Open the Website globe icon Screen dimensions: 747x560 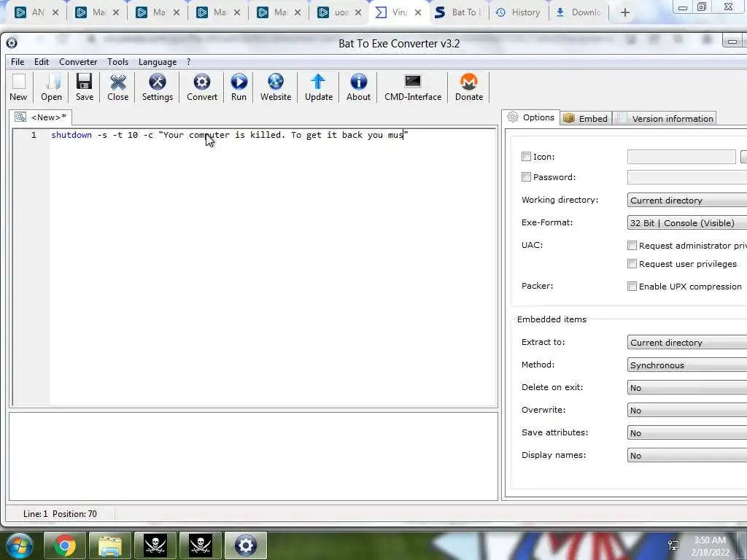[x=275, y=87]
